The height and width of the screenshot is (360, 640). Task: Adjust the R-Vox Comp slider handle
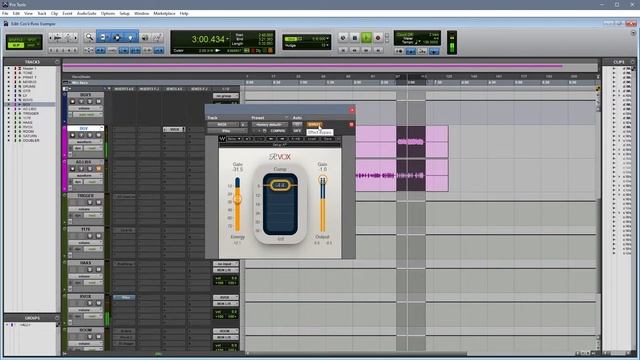280,185
